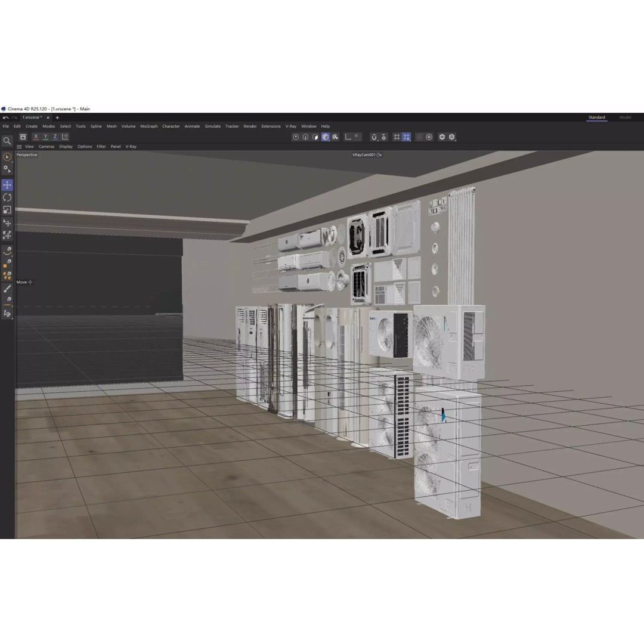Toggle the Z axis lock
Image resolution: width=644 pixels, height=644 pixels.
[55, 137]
